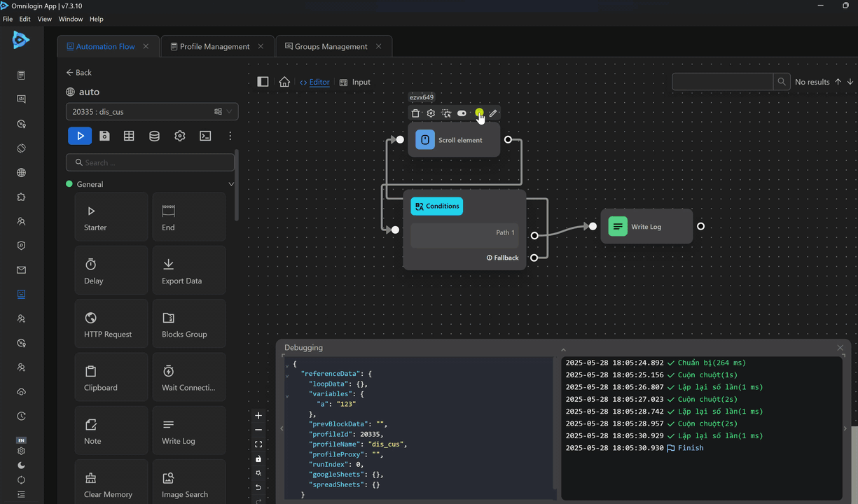Image resolution: width=858 pixels, height=504 pixels.
Task: Toggle the sidebar panel visibility icon
Action: (263, 82)
